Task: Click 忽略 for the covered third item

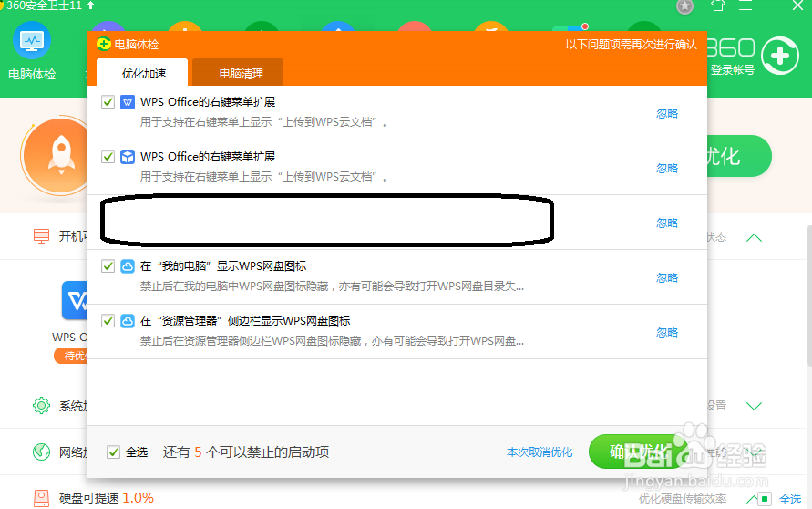Action: point(667,223)
